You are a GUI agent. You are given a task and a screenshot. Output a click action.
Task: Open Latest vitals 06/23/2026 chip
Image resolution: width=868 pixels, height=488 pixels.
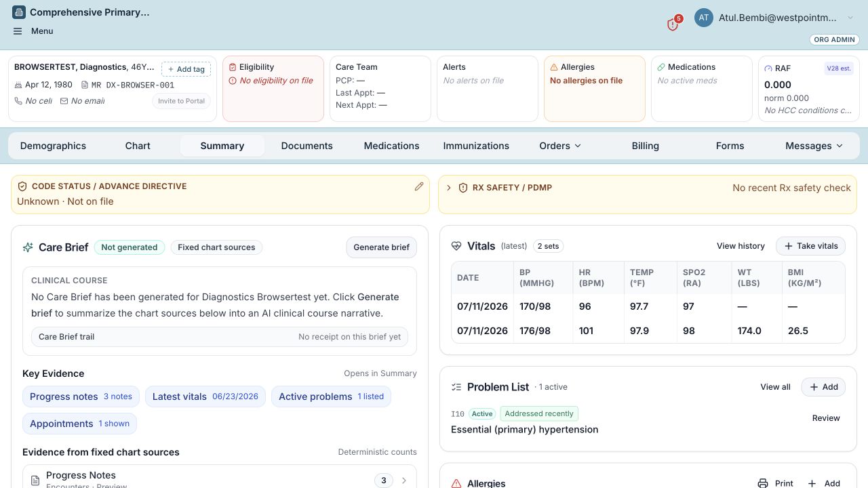[205, 396]
